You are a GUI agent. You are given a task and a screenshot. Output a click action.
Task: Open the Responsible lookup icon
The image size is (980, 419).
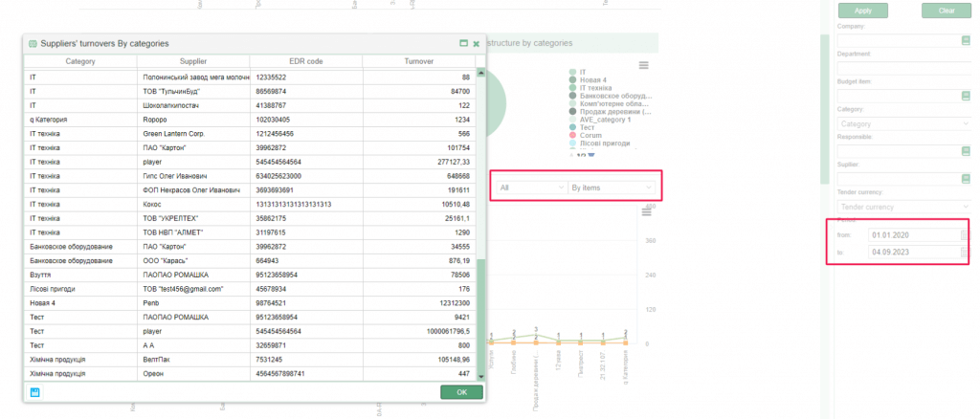coord(966,151)
